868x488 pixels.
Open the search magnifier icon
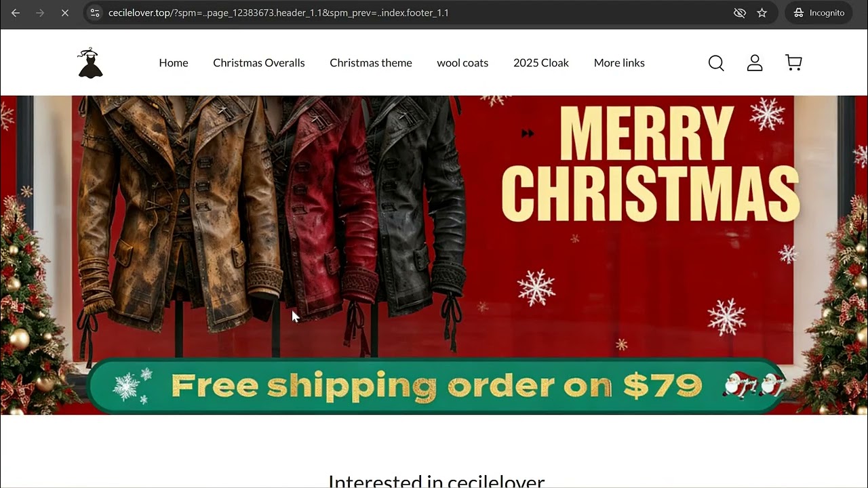pos(716,63)
